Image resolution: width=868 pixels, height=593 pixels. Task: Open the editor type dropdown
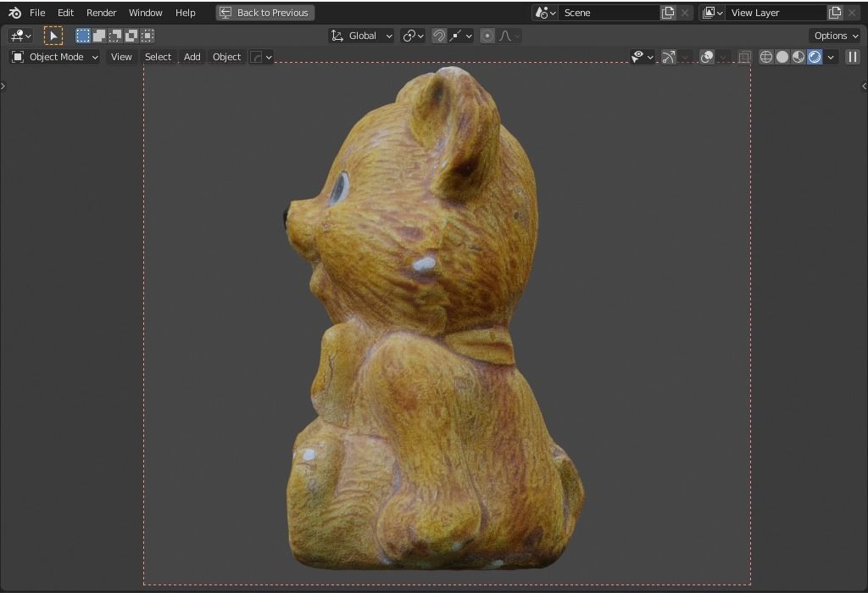[21, 36]
